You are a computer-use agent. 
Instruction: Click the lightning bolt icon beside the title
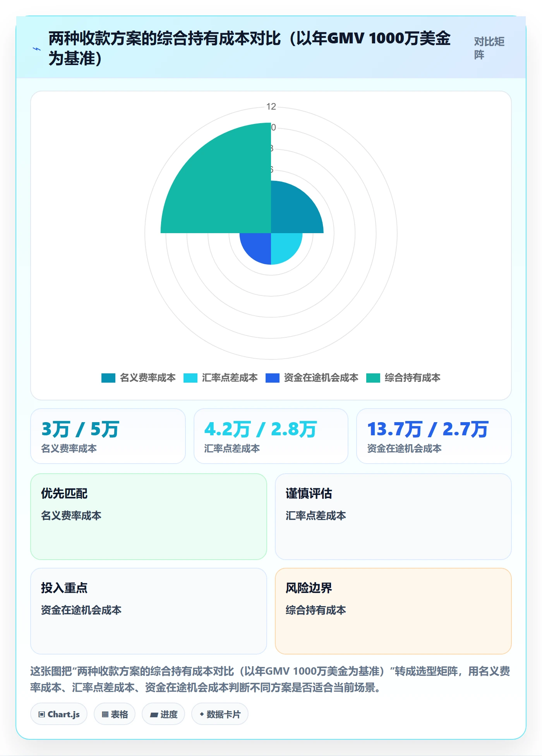[x=37, y=49]
